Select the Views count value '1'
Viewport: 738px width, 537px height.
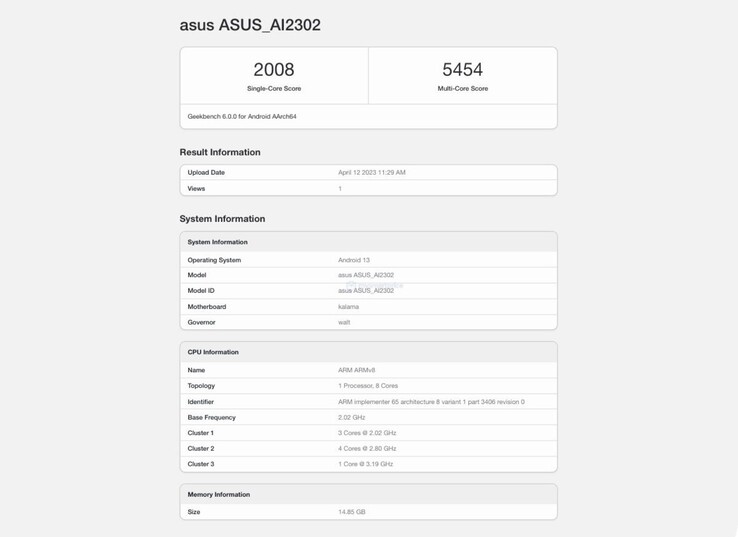click(x=340, y=188)
